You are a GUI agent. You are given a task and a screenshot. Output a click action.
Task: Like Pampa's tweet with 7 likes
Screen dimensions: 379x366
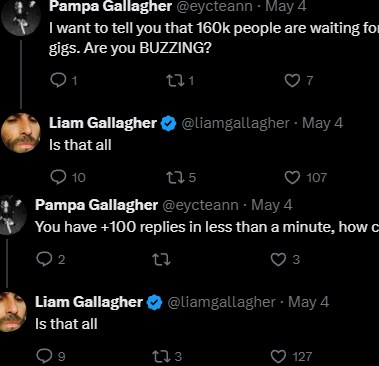click(292, 80)
